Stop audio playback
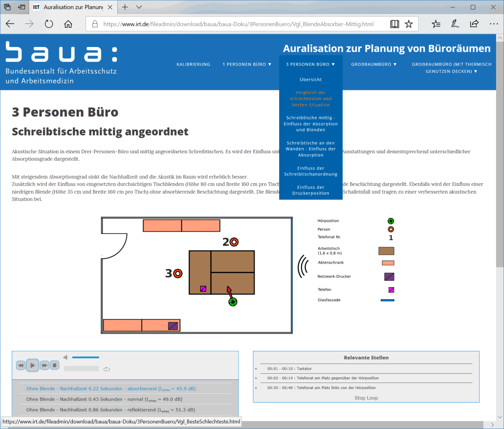Screen dimensions: 504x429 (x=54, y=365)
